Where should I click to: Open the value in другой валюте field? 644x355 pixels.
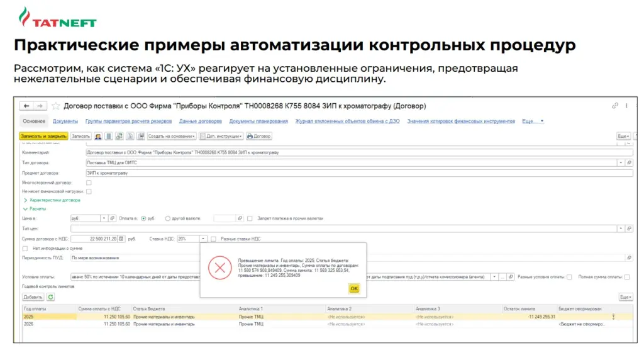(x=240, y=218)
